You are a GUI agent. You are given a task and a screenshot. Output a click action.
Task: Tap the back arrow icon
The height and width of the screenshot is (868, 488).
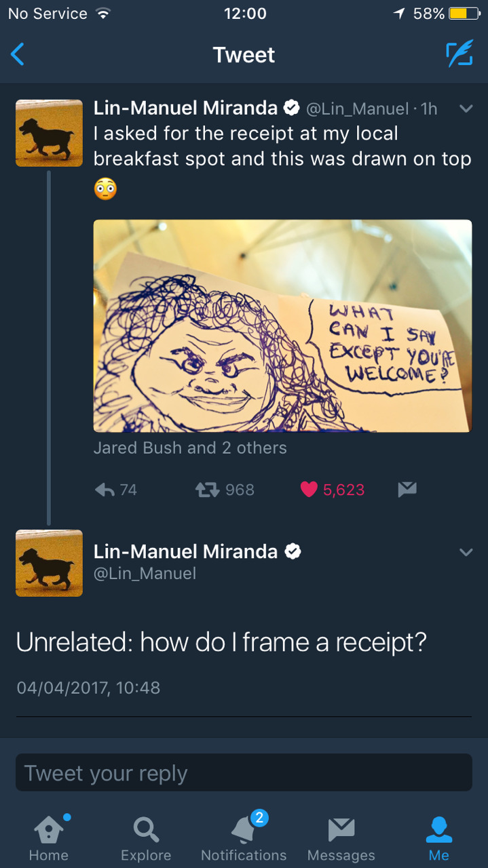(x=18, y=54)
